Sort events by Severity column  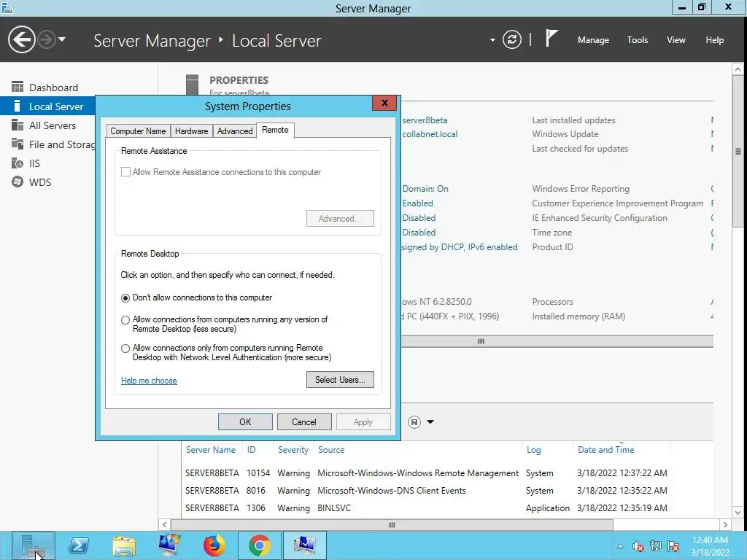[293, 449]
